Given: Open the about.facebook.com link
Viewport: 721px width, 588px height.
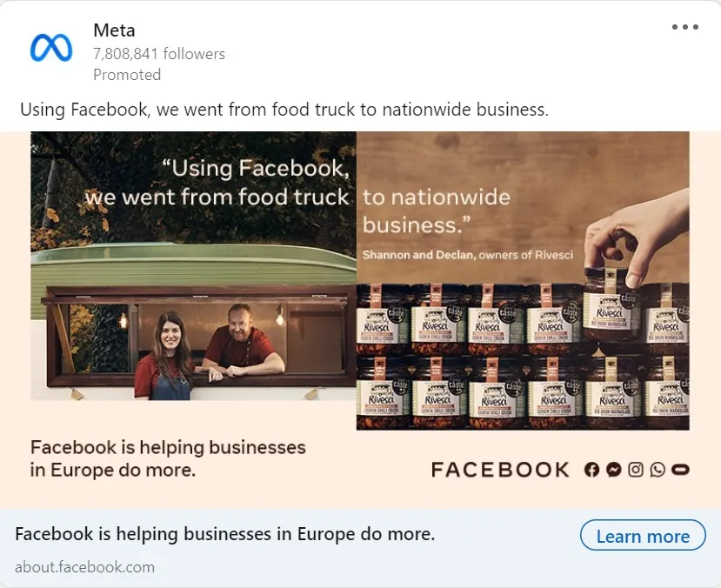Looking at the screenshot, I should click(84, 567).
